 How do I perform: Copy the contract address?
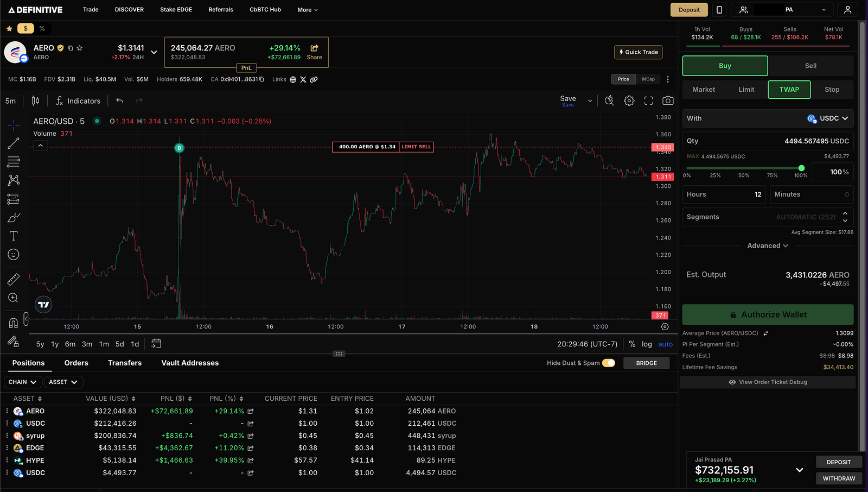(x=261, y=79)
